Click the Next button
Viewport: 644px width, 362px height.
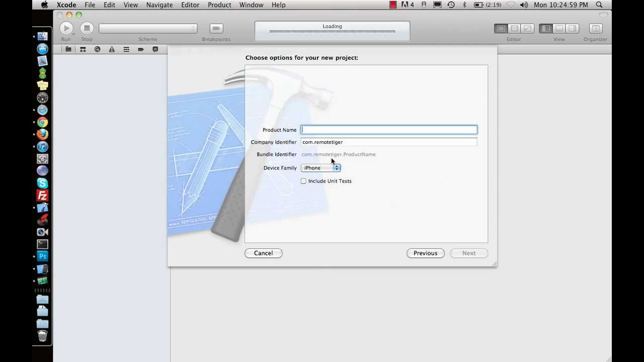[x=469, y=253]
